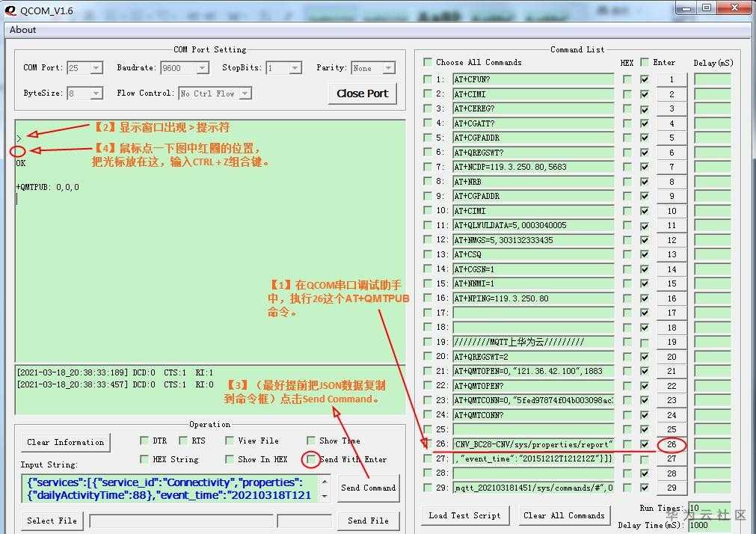The width and height of the screenshot is (756, 534).
Task: Click run button 13 for AT+CSQ
Action: (x=672, y=254)
